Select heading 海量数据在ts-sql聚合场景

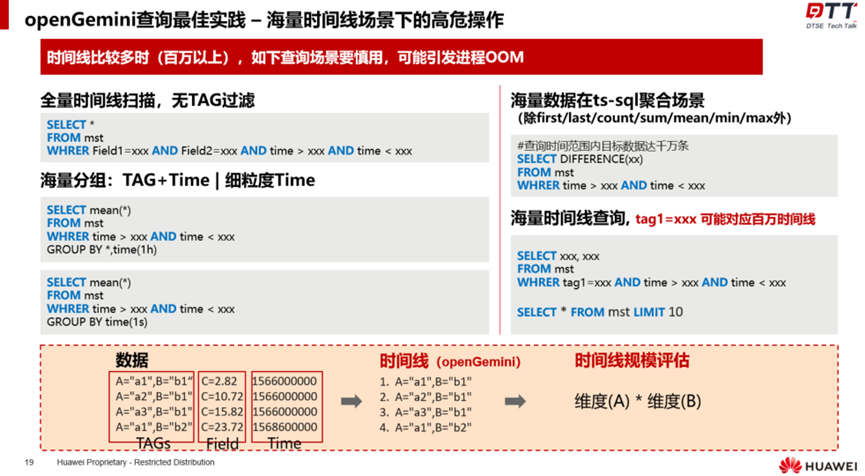607,100
